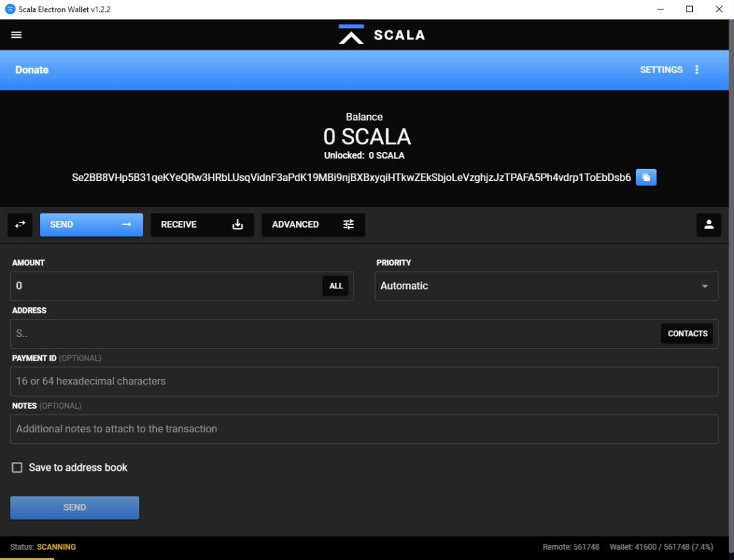Open Contacts list for address
This screenshot has height=560, width=734.
tap(687, 334)
